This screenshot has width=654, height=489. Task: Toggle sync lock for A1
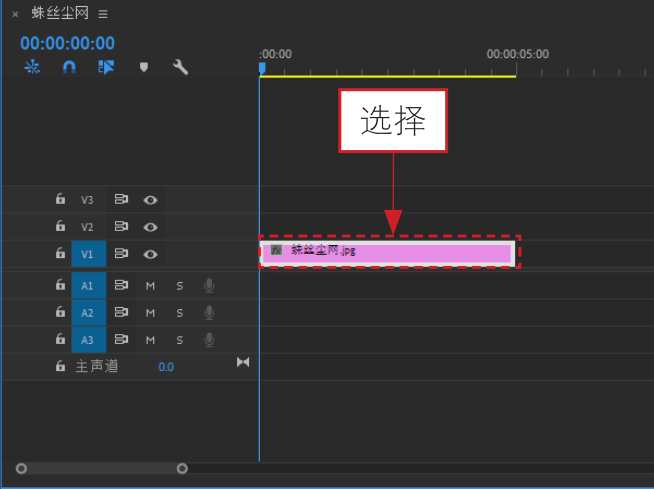(121, 285)
